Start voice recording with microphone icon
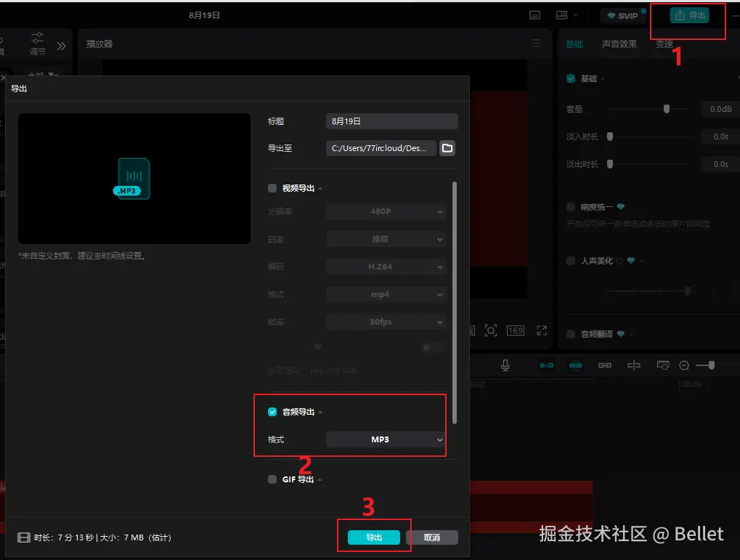740x560 pixels. point(505,365)
